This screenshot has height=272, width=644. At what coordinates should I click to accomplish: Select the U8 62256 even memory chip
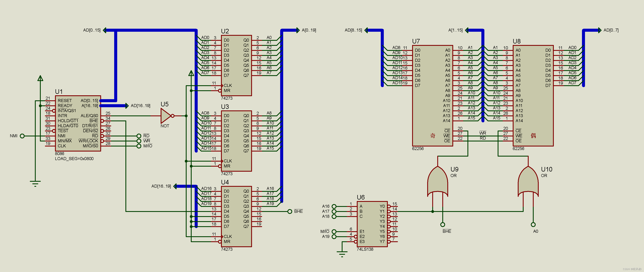tap(533, 96)
